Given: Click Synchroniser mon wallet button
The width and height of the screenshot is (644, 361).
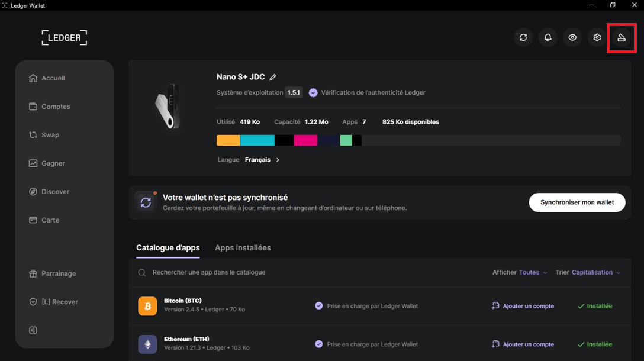Looking at the screenshot, I should pos(577,202).
